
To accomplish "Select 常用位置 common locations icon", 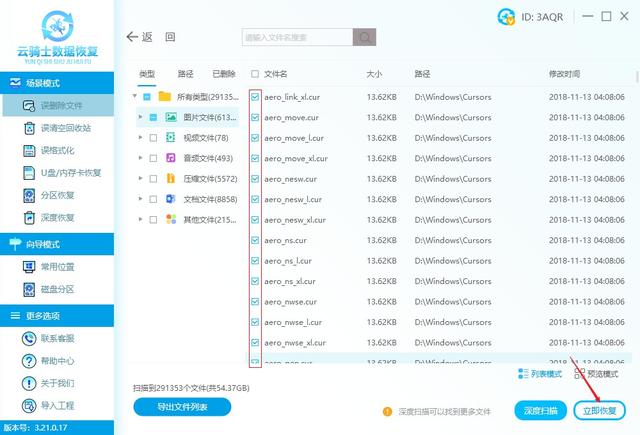I will click(x=29, y=267).
